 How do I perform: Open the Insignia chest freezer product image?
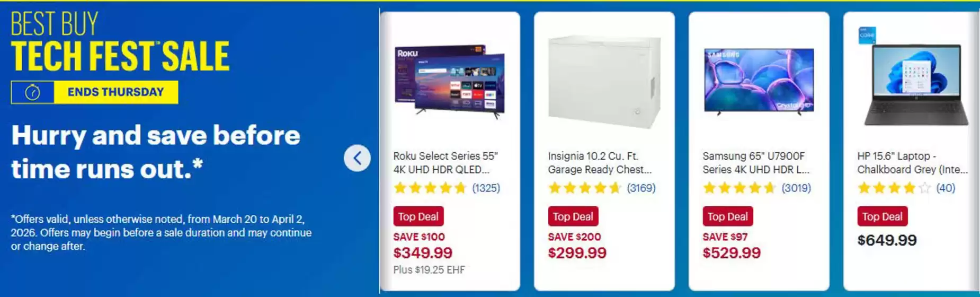pos(604,81)
